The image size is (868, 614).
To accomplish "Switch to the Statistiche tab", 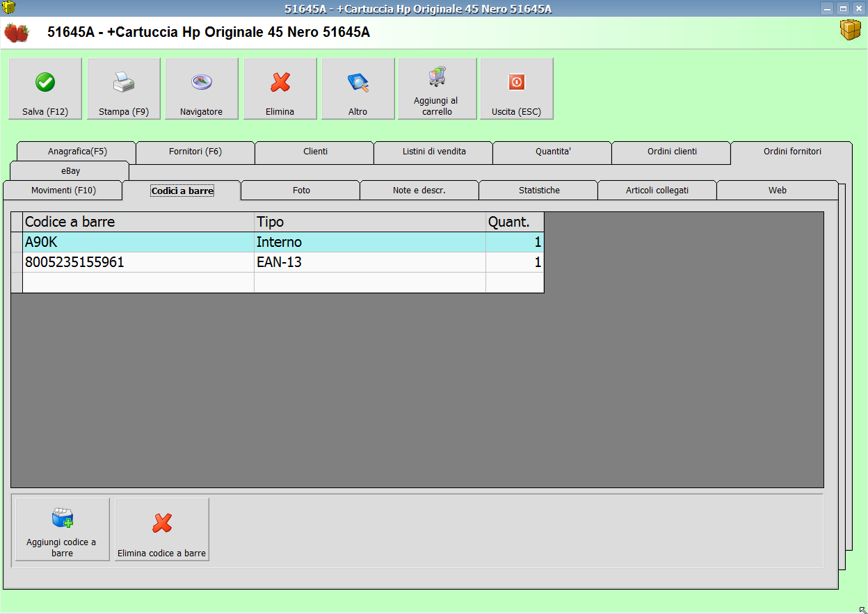I will pos(539,191).
